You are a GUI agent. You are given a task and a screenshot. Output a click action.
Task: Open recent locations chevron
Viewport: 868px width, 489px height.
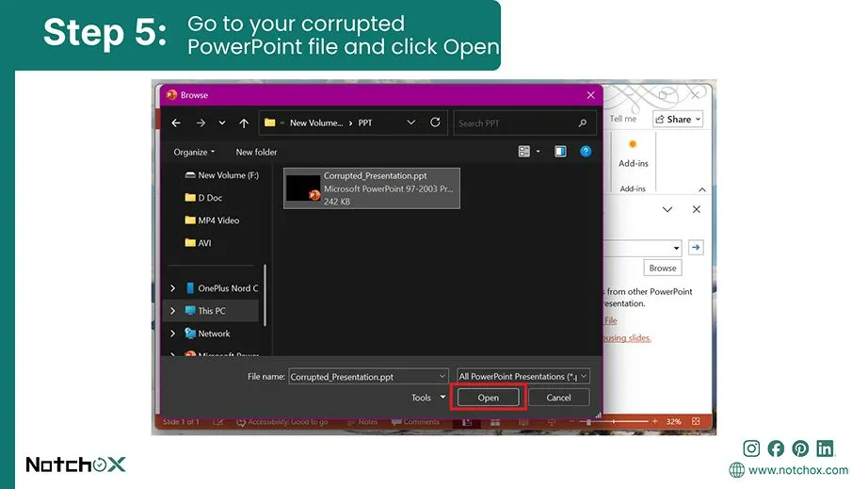(222, 122)
